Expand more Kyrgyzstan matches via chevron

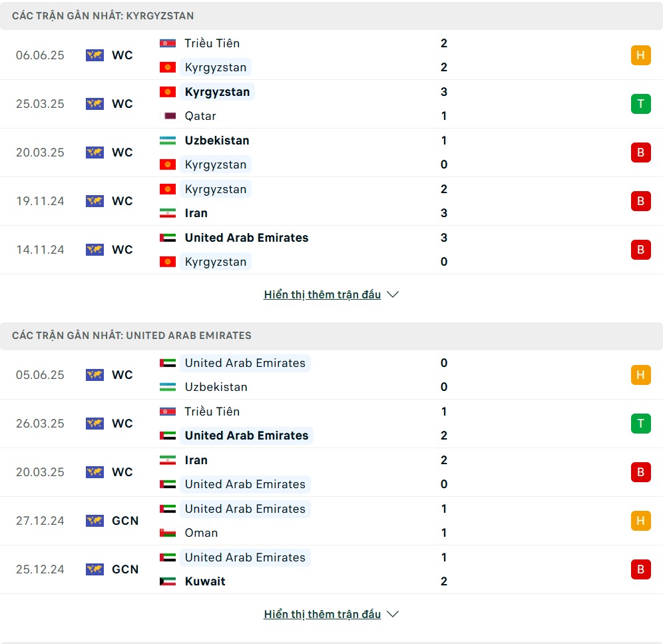[x=393, y=294]
